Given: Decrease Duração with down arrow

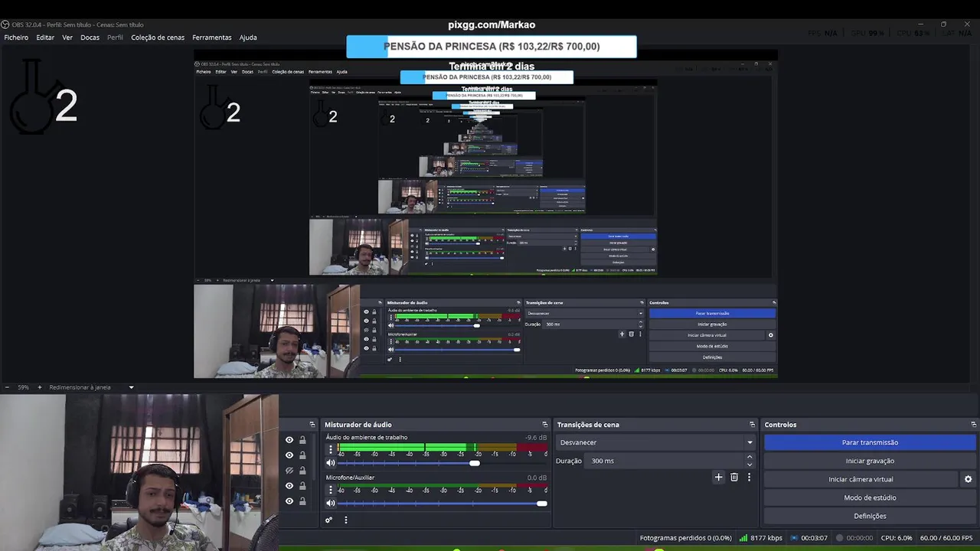Looking at the screenshot, I should (750, 465).
